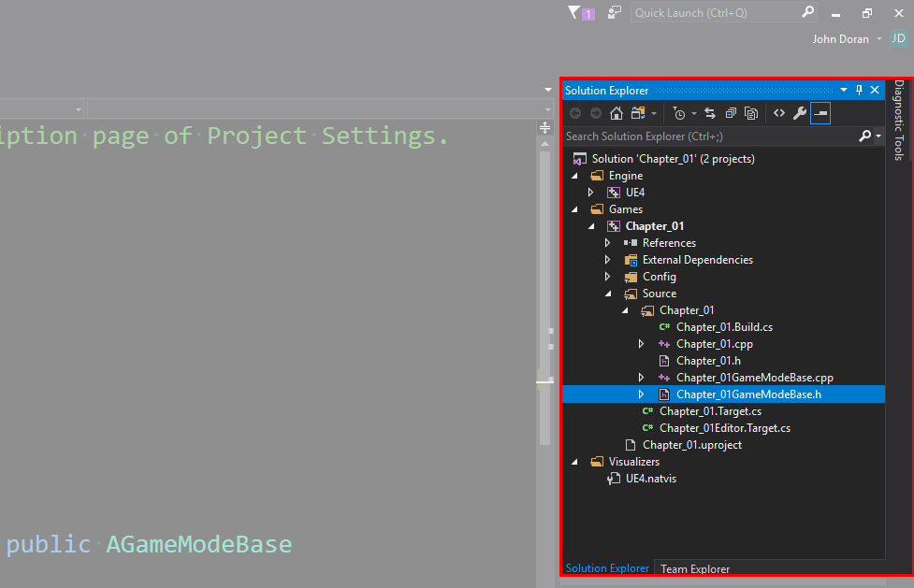Select the Engine folder icon
Image resolution: width=914 pixels, height=588 pixels.
(x=597, y=176)
